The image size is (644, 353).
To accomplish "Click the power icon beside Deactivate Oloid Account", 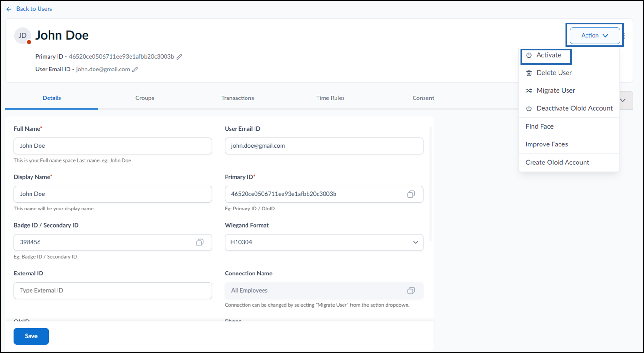I will [x=529, y=108].
